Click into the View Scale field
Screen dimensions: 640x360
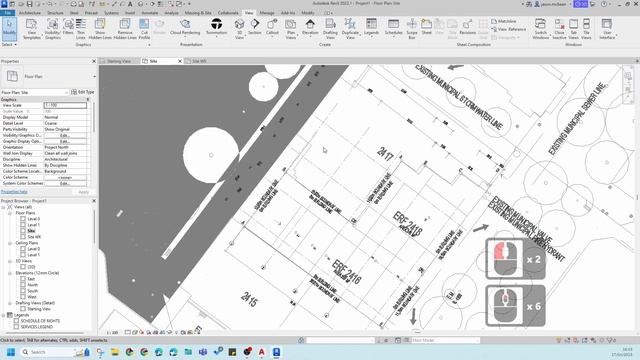pyautogui.click(x=65, y=105)
